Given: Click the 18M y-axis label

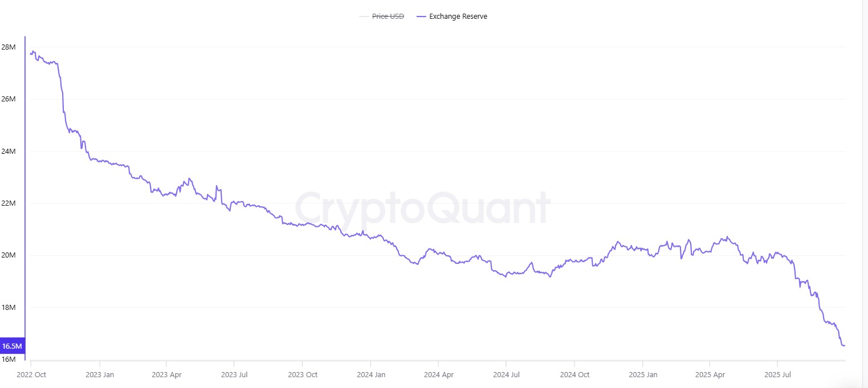Looking at the screenshot, I should [9, 308].
